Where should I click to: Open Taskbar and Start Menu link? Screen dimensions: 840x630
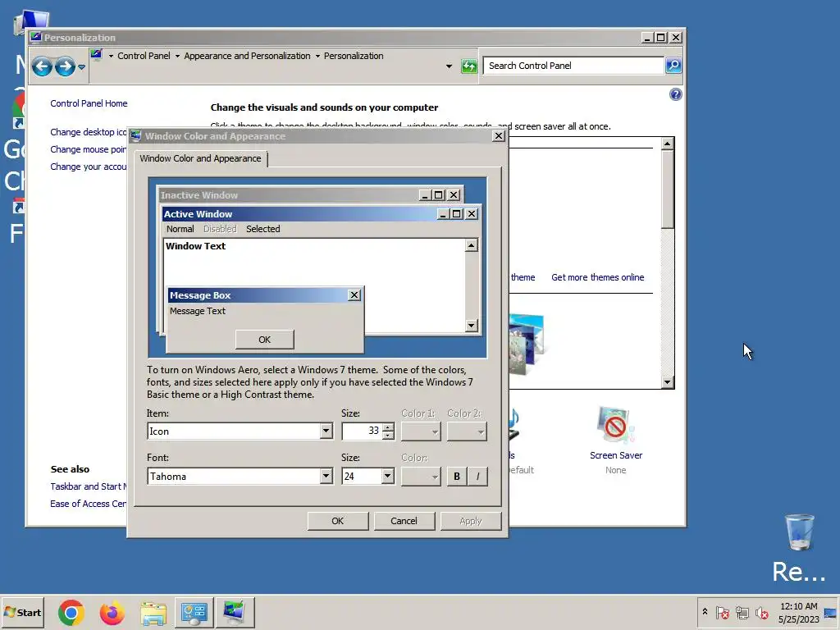click(x=89, y=486)
